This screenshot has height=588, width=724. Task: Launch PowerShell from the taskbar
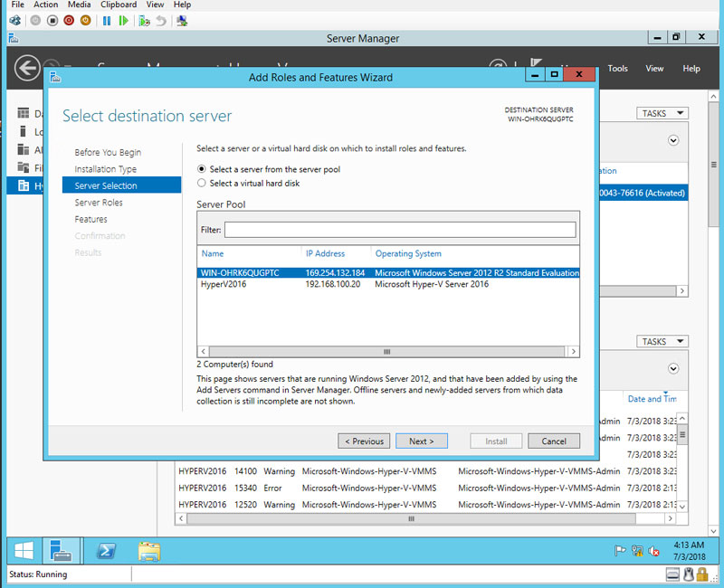coord(106,551)
